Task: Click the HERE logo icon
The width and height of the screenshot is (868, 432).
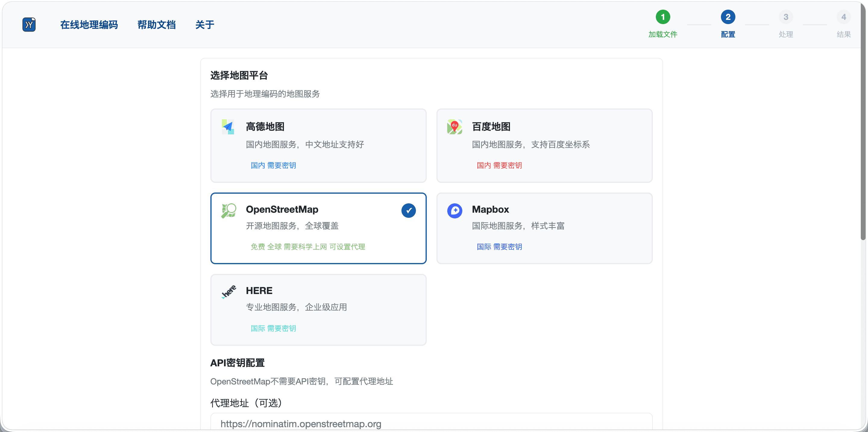Action: [228, 292]
